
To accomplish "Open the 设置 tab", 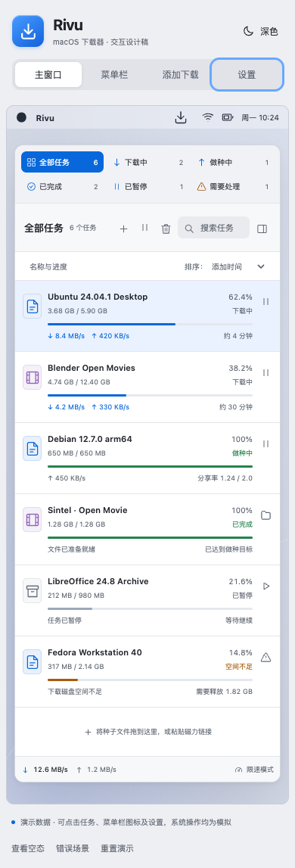I will [247, 75].
